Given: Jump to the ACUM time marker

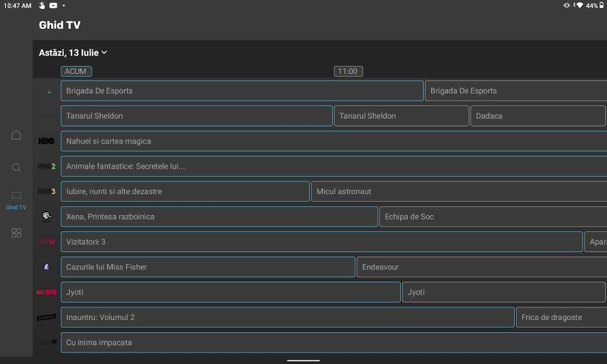Looking at the screenshot, I should click(76, 71).
